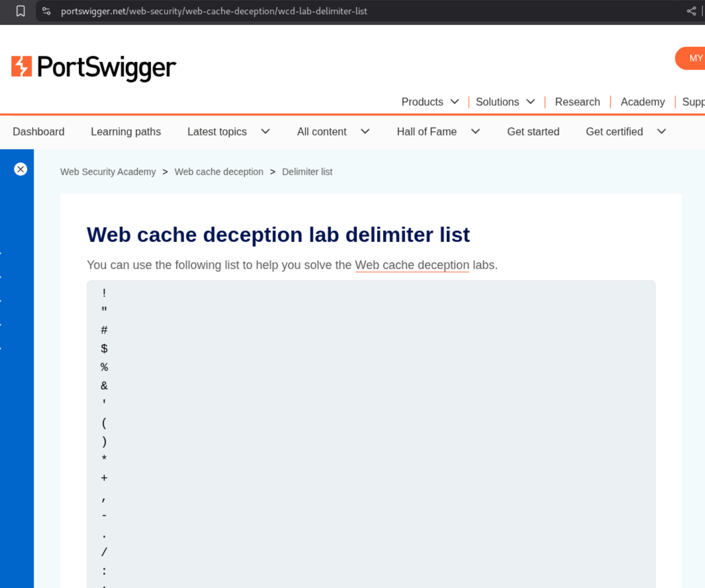
Task: Select the Get started tab
Action: [x=533, y=132]
